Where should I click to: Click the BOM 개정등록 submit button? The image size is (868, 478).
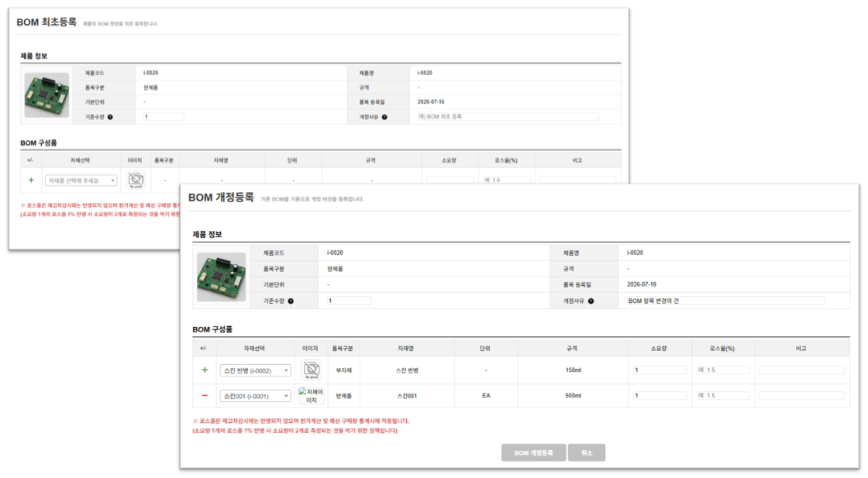pos(534,452)
